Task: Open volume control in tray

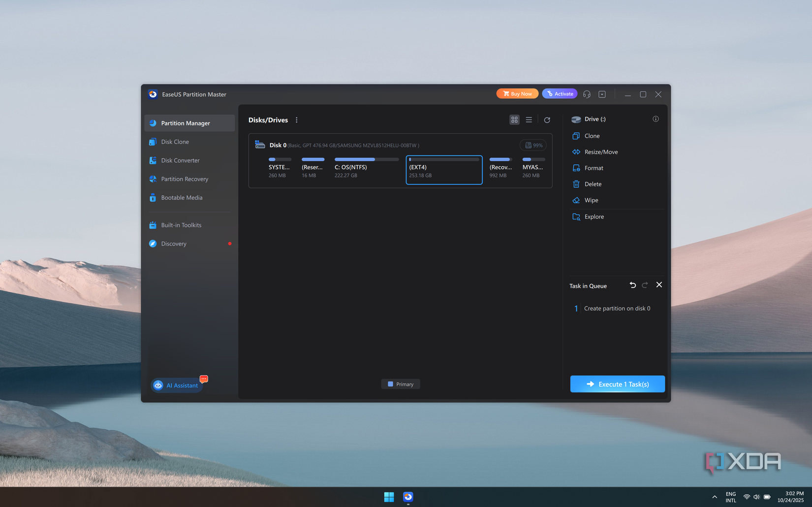Action: pyautogui.click(x=756, y=497)
